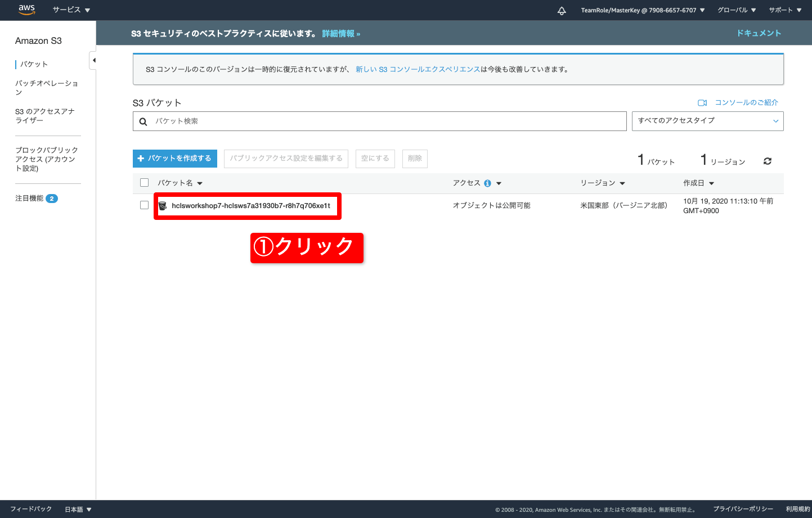Click the AWS logo home icon
This screenshot has height=518, width=812.
click(x=26, y=10)
